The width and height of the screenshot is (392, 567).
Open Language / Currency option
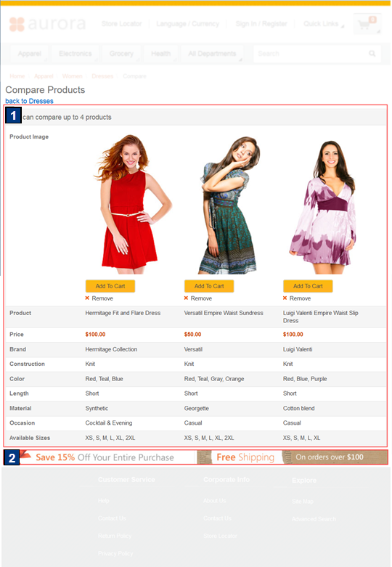[188, 24]
